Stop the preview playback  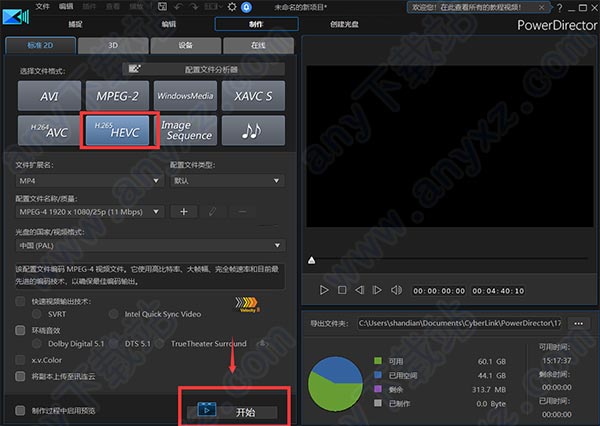click(342, 290)
